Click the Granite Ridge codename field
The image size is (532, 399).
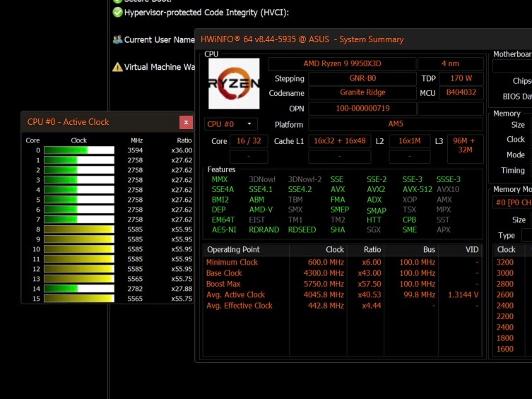(362, 93)
